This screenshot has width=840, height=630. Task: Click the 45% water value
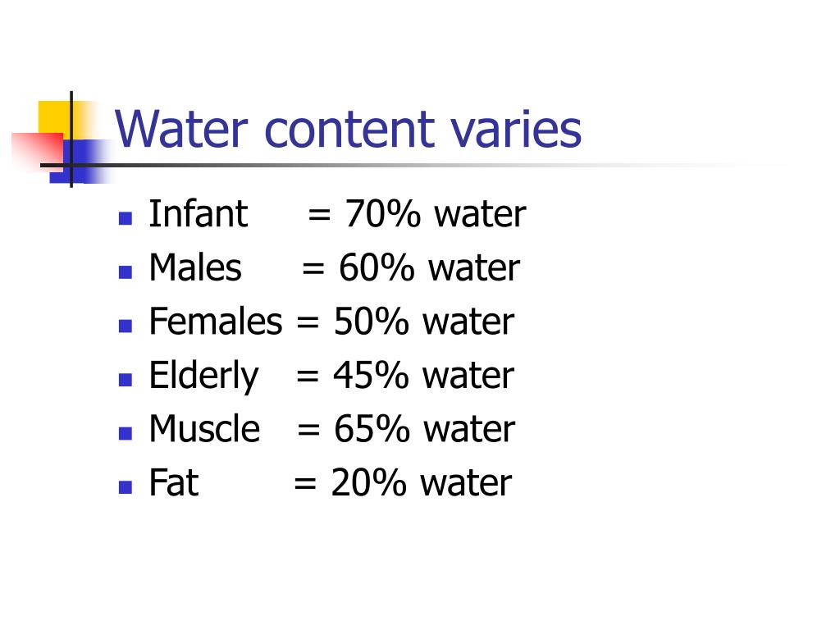(424, 374)
